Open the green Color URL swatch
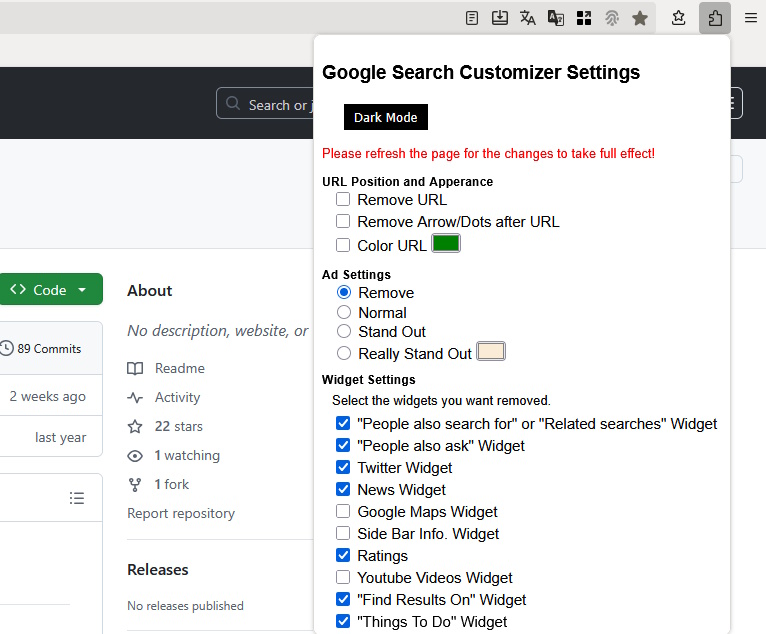This screenshot has width=766, height=634. pos(445,244)
